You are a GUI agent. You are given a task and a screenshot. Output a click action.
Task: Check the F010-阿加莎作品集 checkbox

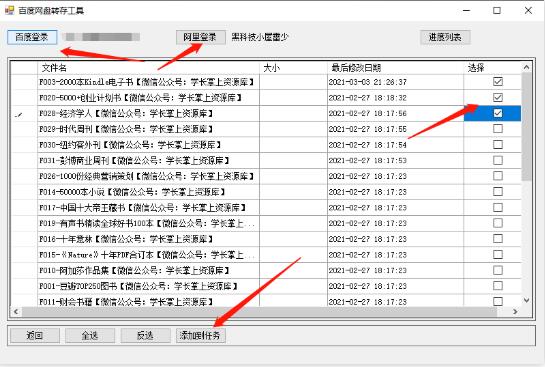pyautogui.click(x=498, y=270)
